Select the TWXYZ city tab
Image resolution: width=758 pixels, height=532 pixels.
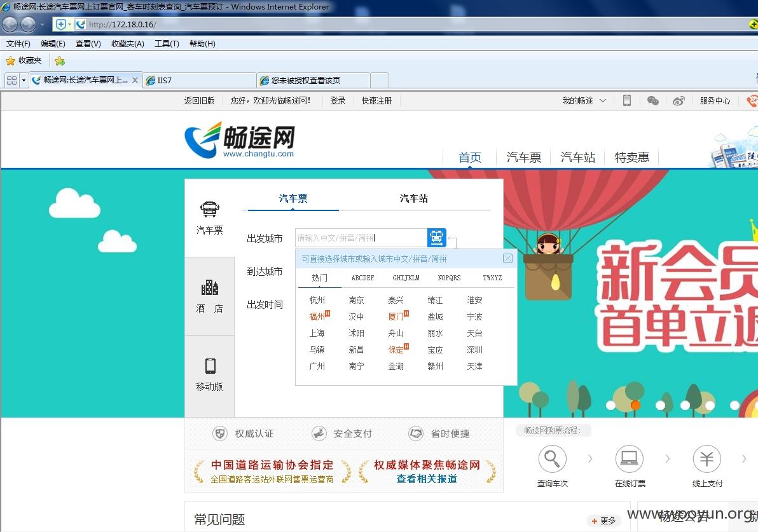click(x=492, y=278)
